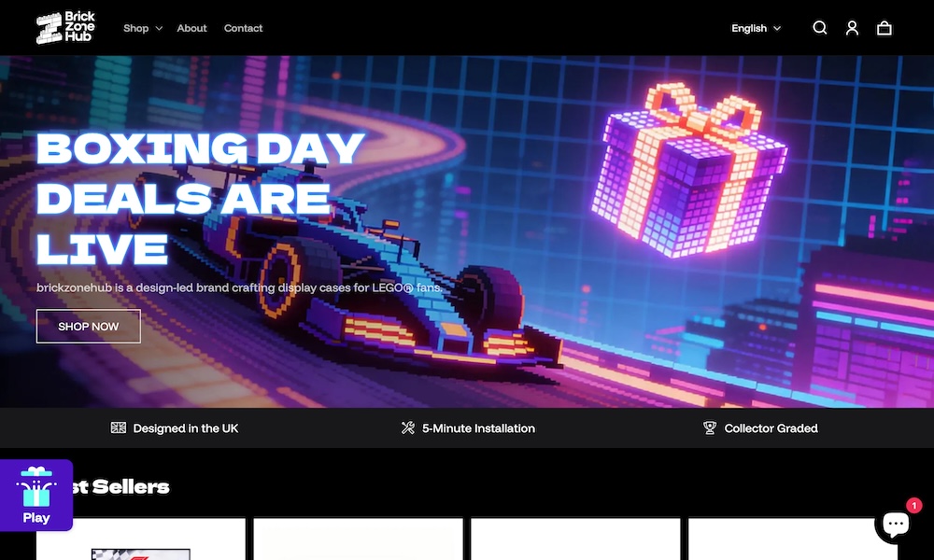Screen dimensions: 934x560
Task: Open the English language selector
Action: pos(756,28)
